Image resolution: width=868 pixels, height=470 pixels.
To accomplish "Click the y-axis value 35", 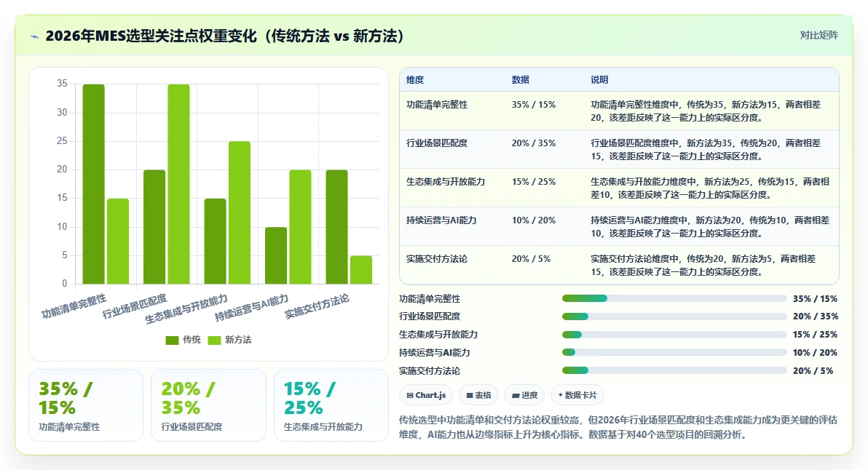I will [62, 84].
